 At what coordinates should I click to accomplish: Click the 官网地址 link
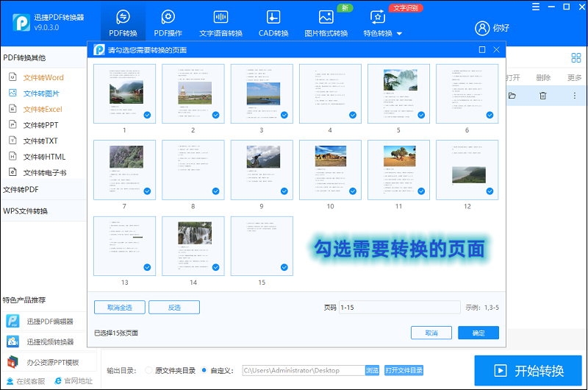(74, 381)
